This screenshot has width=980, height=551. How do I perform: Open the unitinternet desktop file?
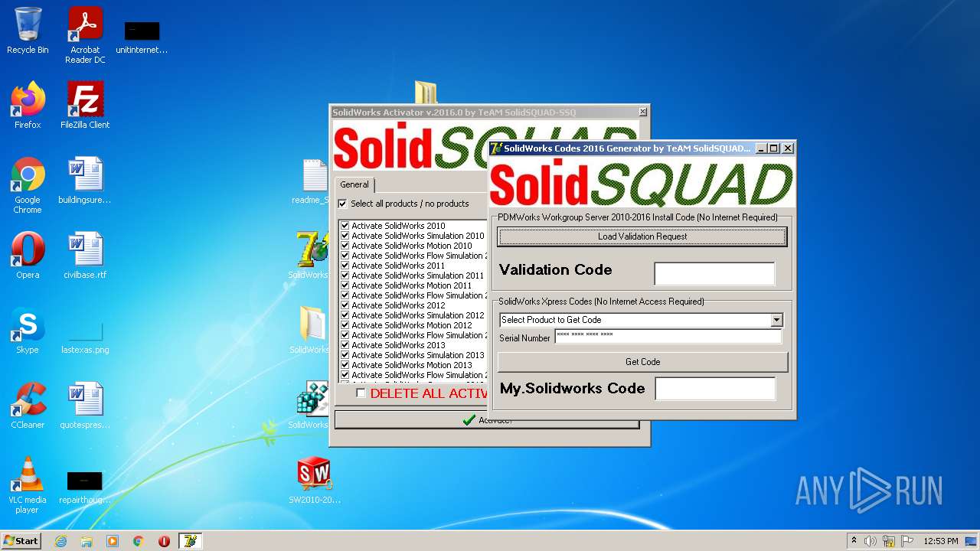[x=142, y=37]
